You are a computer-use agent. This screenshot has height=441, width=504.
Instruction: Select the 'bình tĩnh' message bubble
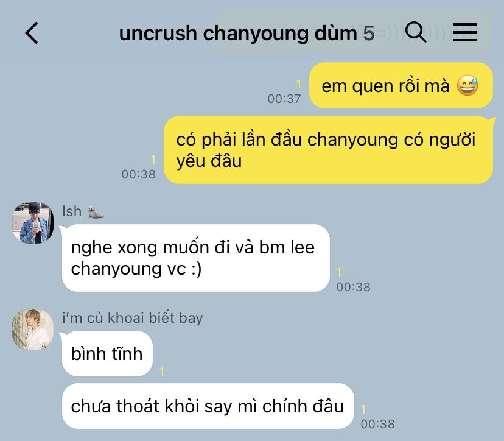point(107,354)
